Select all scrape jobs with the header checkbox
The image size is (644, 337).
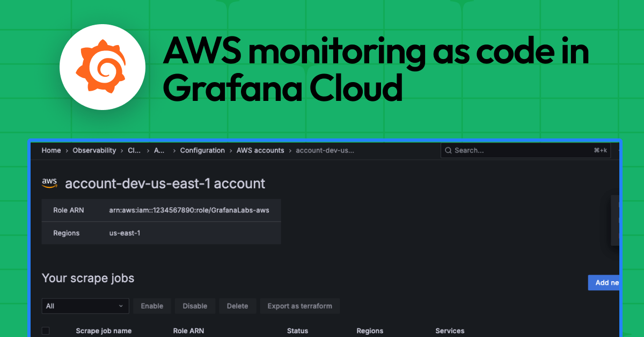(46, 331)
